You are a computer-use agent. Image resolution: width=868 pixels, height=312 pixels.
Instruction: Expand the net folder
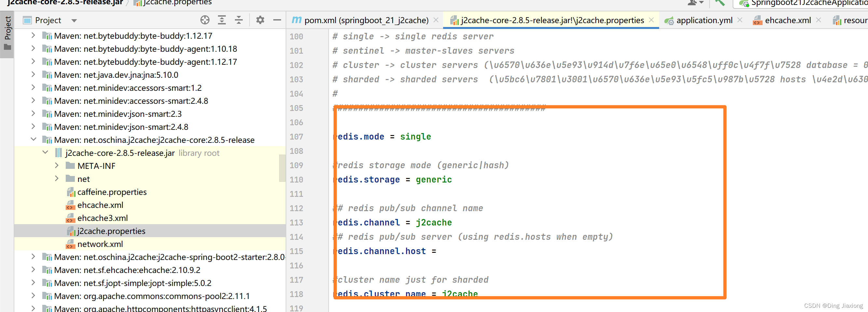click(x=57, y=179)
